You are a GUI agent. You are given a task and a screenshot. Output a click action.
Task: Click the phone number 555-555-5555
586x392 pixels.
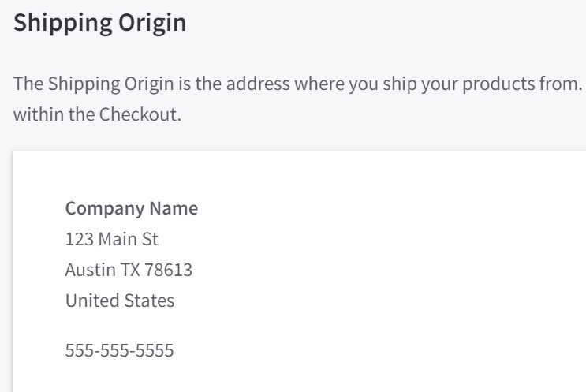(119, 349)
